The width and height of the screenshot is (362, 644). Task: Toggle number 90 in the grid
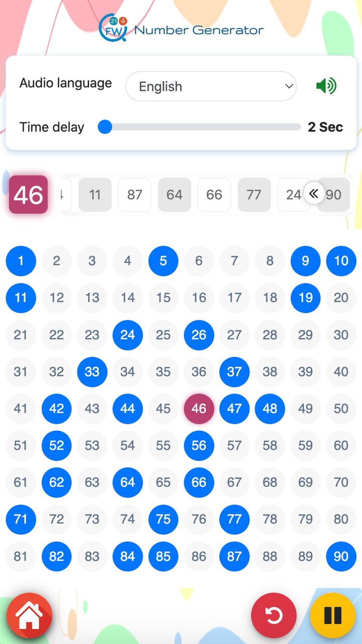click(341, 556)
